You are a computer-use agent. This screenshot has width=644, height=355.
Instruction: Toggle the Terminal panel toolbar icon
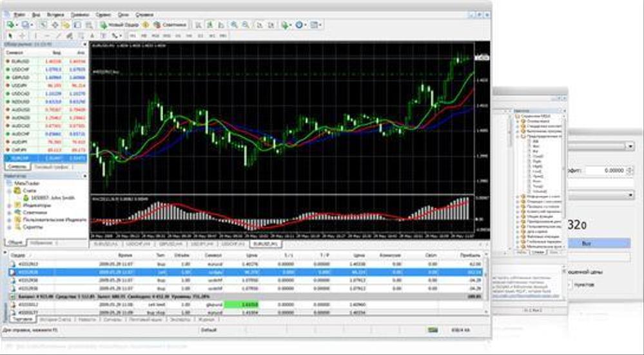(77, 25)
